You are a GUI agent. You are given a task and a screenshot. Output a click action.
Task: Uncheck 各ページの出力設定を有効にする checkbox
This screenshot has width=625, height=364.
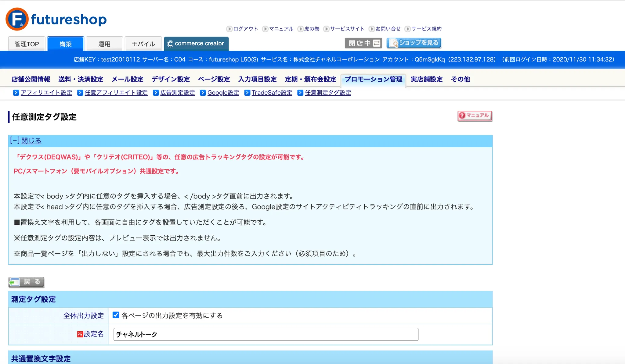(x=116, y=315)
